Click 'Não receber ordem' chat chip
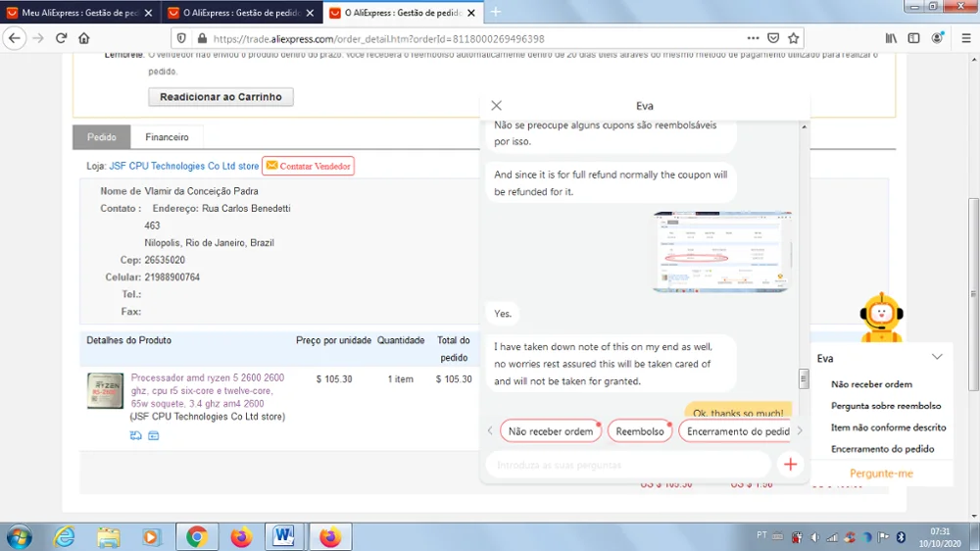The image size is (980, 551). click(x=551, y=431)
